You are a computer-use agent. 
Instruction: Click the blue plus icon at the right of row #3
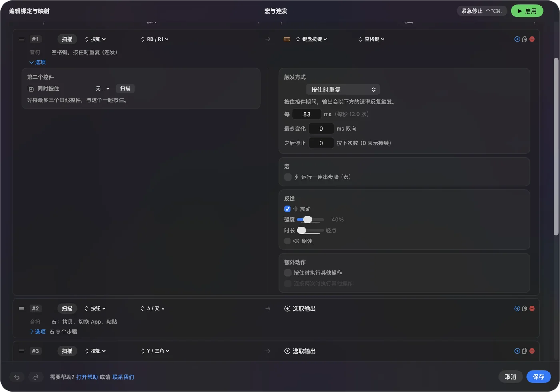click(517, 351)
